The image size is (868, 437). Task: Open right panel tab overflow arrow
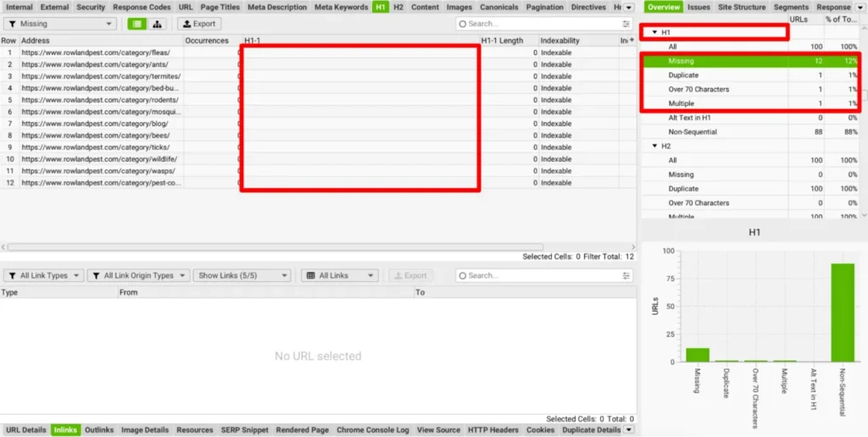click(861, 7)
